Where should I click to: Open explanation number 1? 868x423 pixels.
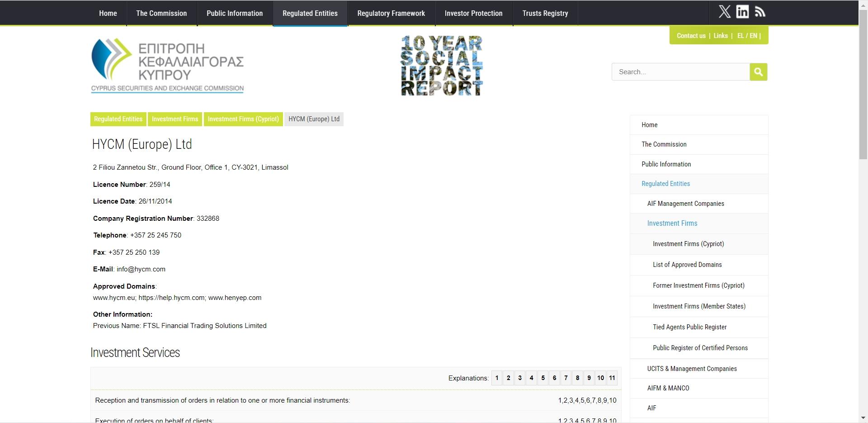[497, 378]
